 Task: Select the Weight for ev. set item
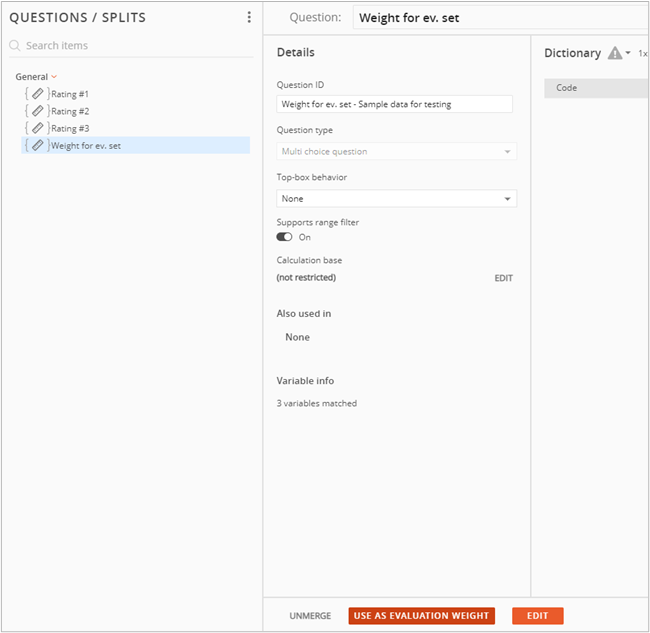pos(86,145)
